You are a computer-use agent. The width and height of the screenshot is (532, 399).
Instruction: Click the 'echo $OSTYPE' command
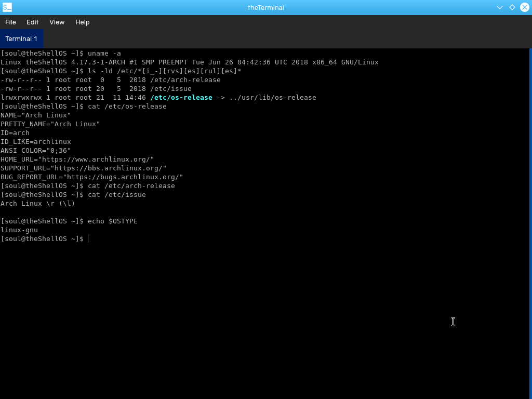point(113,221)
